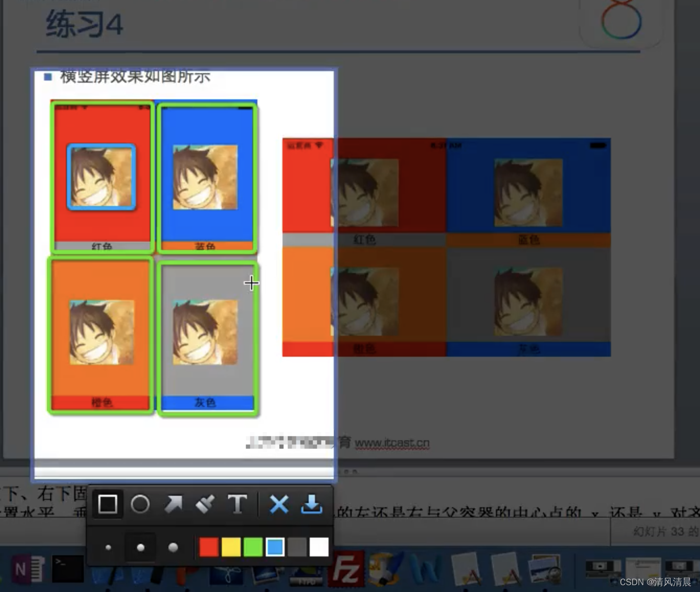Pick the gray annotation color

point(297,548)
